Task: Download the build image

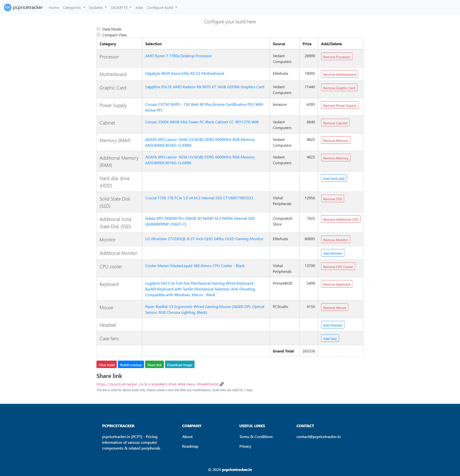Action: pyautogui.click(x=179, y=365)
